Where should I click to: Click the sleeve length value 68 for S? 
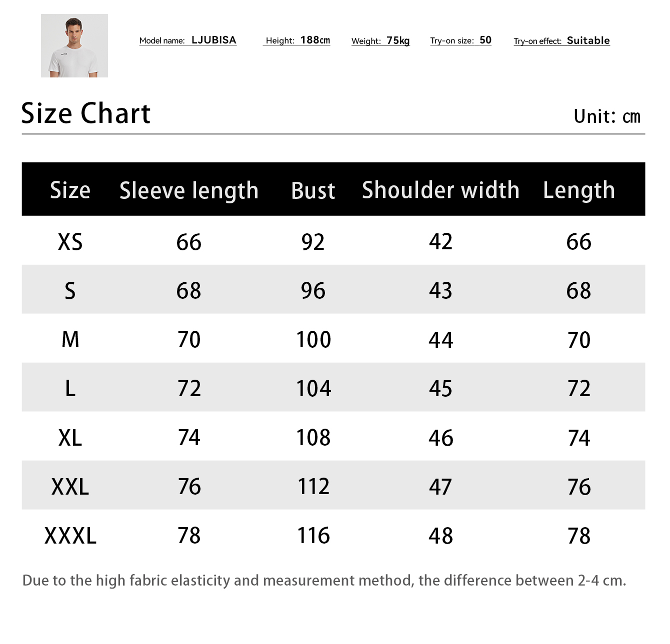[x=189, y=291]
